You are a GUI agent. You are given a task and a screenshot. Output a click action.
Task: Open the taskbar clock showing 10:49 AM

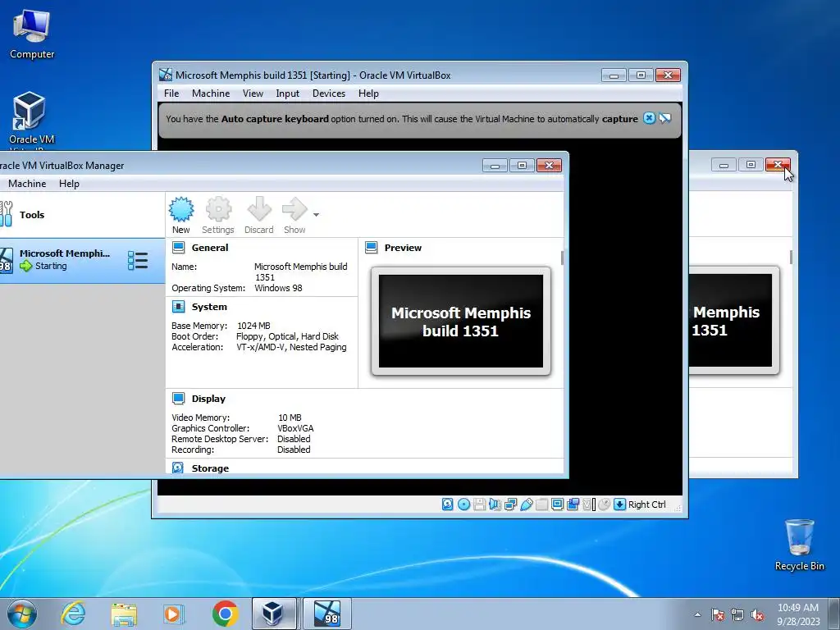[798, 614]
